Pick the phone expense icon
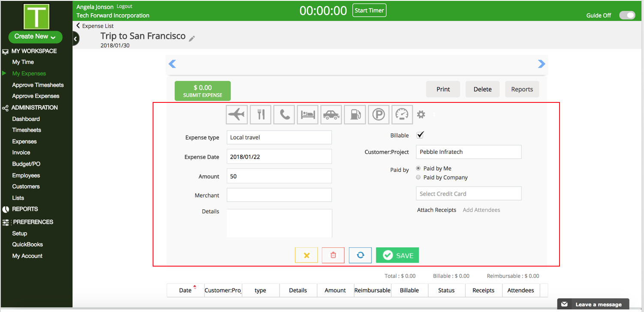This screenshot has height=312, width=644. pyautogui.click(x=284, y=114)
